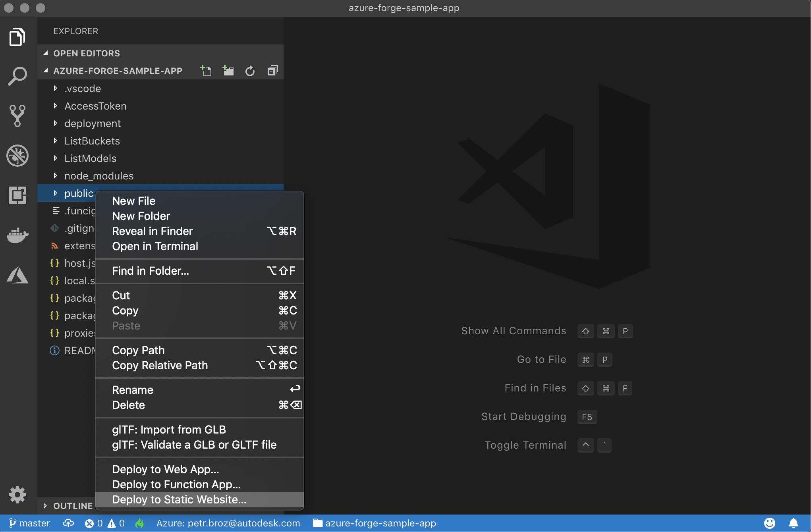Click the Start Debugging hint text
Viewport: 811px width, 532px height.
[x=523, y=416]
